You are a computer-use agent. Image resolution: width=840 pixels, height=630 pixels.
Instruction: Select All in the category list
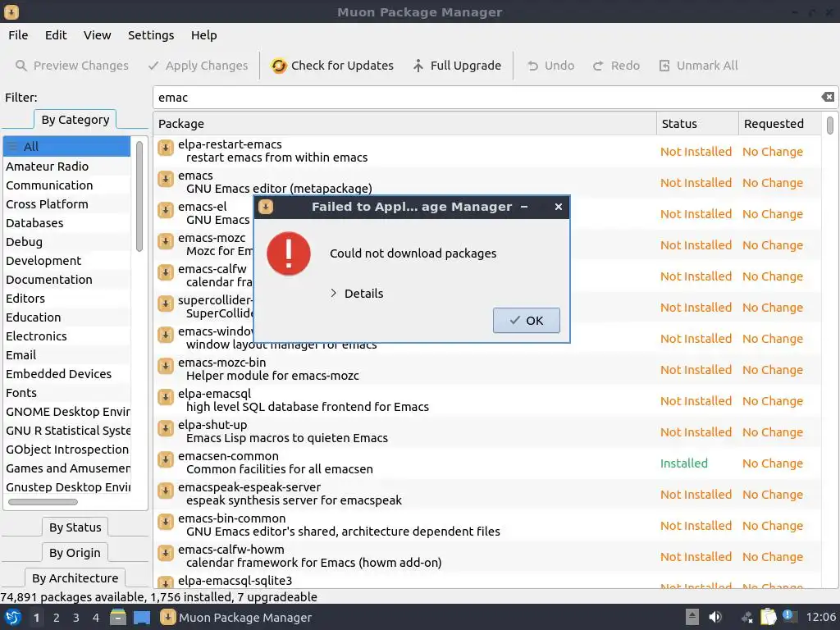coord(66,146)
